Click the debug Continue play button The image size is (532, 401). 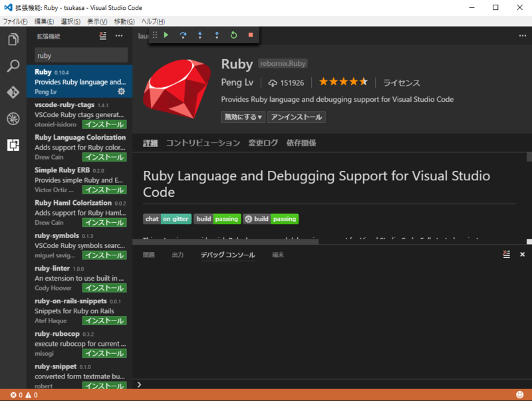click(x=166, y=35)
